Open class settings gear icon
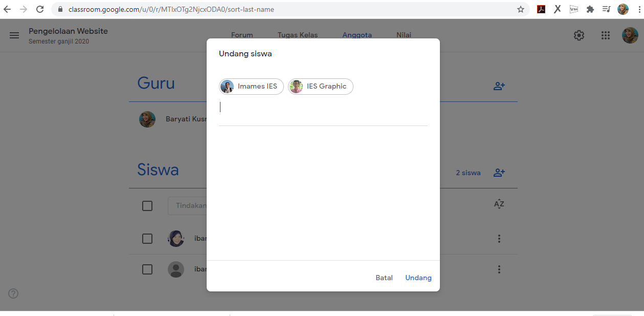Image resolution: width=644 pixels, height=316 pixels. coord(579,35)
